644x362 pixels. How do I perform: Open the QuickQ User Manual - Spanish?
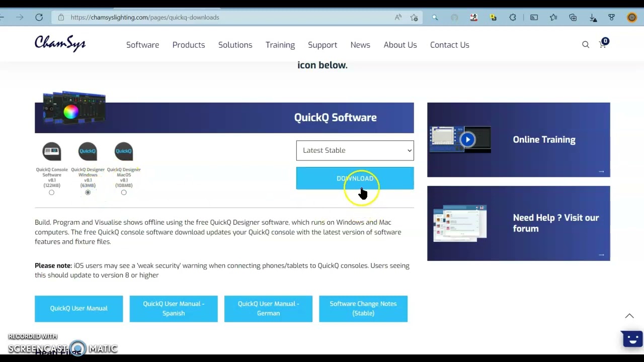pyautogui.click(x=174, y=308)
